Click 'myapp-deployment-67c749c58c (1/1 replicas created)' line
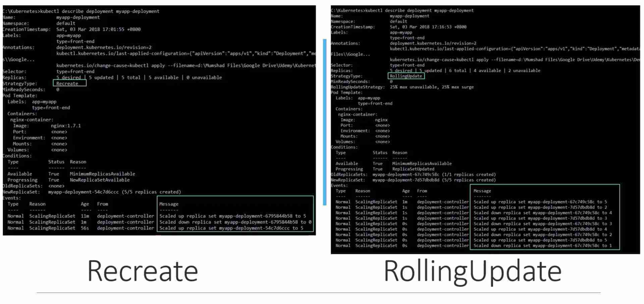Screen dimensions: 644x304 [x=434, y=175]
